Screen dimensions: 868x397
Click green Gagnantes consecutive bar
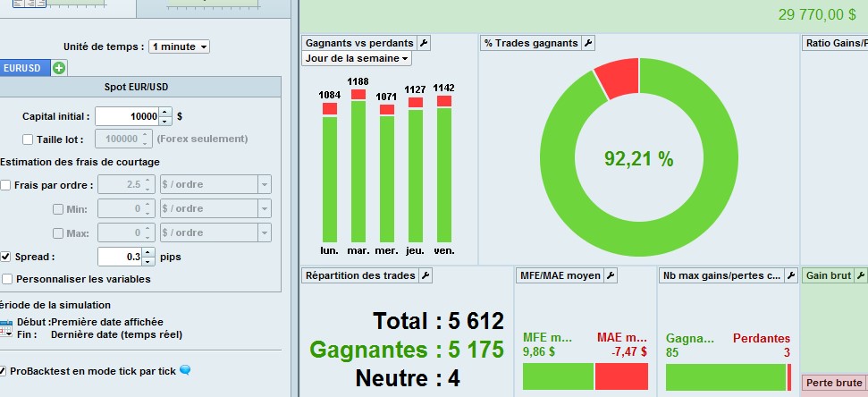tap(726, 376)
